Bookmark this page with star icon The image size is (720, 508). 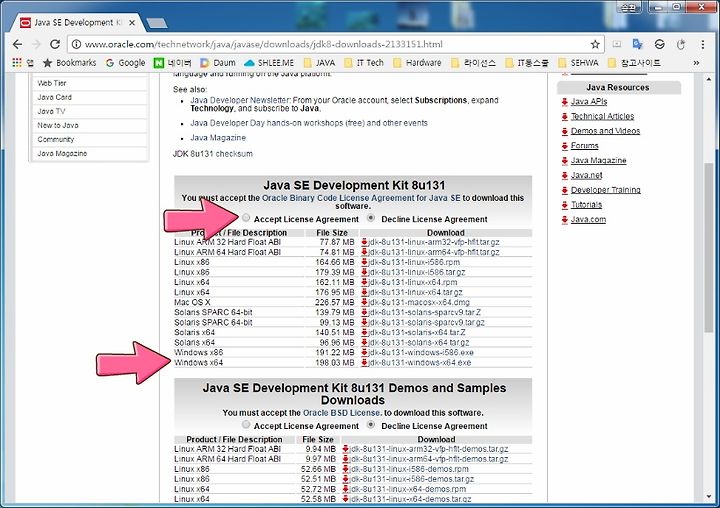(x=595, y=44)
